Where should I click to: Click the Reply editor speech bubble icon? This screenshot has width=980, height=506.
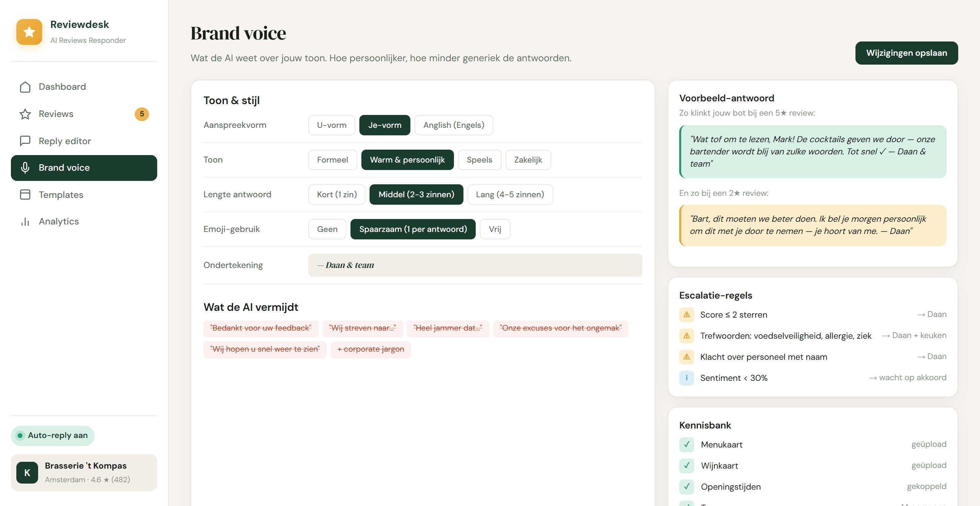pos(25,141)
